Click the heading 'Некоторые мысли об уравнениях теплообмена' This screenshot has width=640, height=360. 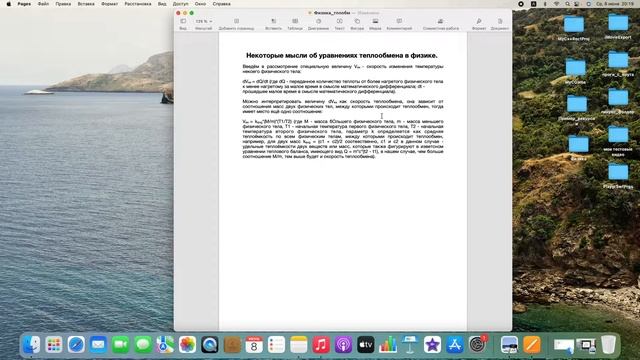342,56
